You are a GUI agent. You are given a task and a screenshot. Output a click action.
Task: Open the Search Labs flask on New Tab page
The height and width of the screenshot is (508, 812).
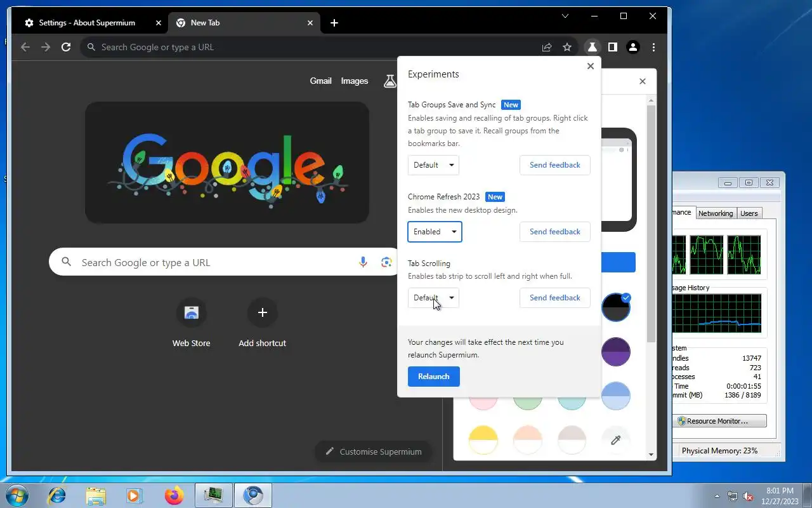(390, 81)
